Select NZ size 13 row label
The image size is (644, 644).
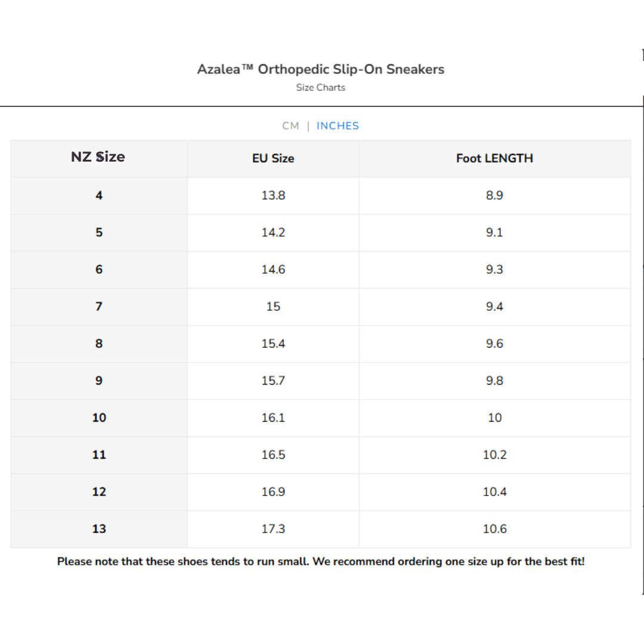(99, 528)
